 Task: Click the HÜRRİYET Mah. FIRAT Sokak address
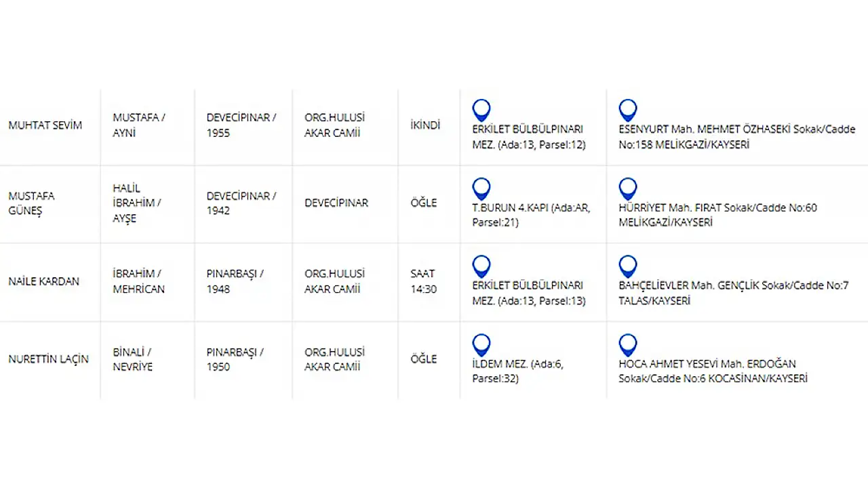tap(717, 215)
